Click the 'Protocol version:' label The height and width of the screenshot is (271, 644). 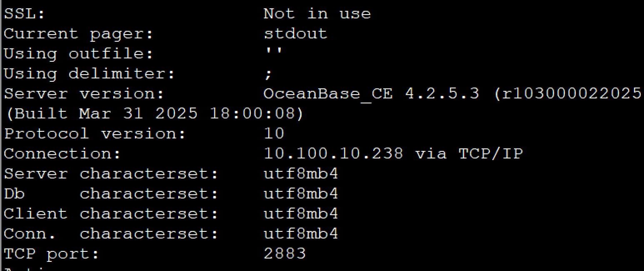(95, 134)
